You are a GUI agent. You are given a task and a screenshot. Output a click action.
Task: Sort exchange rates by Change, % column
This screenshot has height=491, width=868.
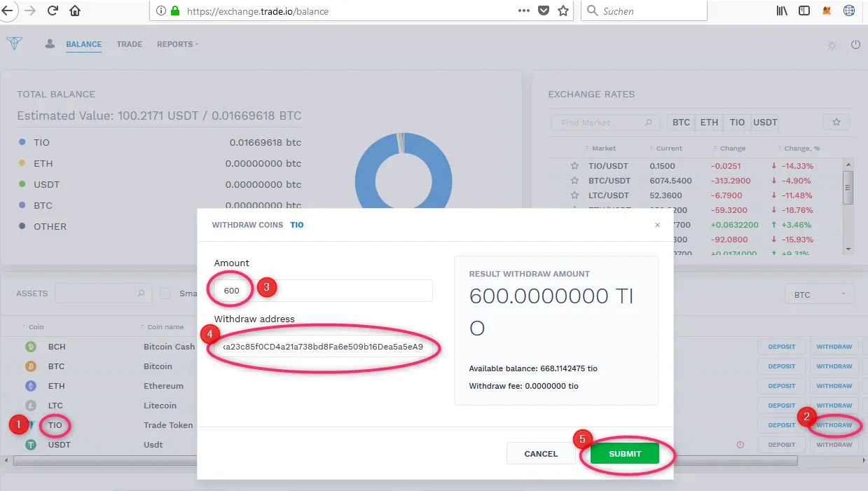click(799, 148)
